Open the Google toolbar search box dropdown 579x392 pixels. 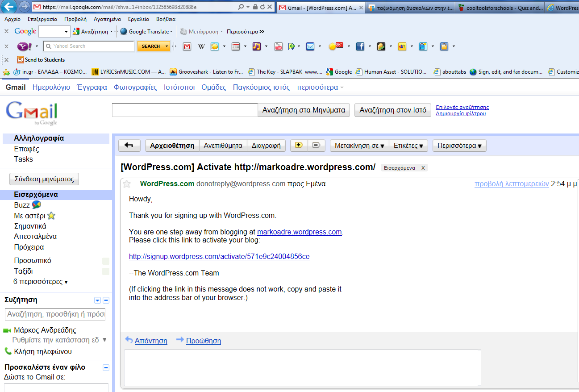[67, 32]
